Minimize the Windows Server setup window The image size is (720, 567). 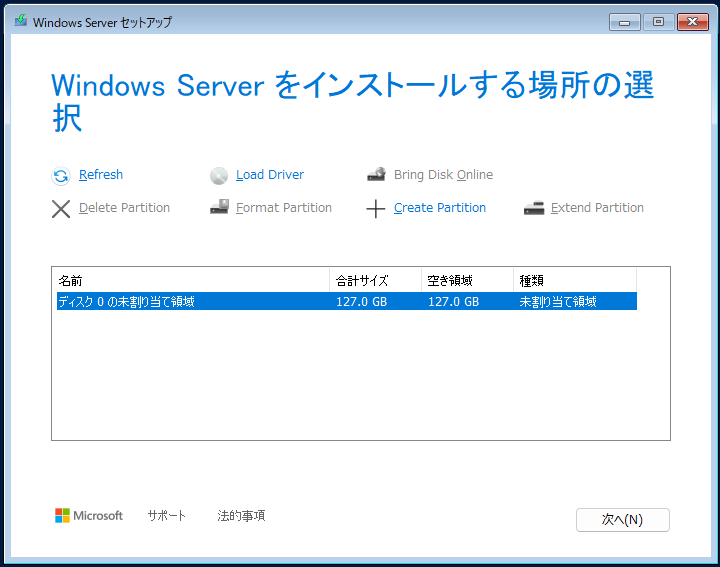(624, 22)
